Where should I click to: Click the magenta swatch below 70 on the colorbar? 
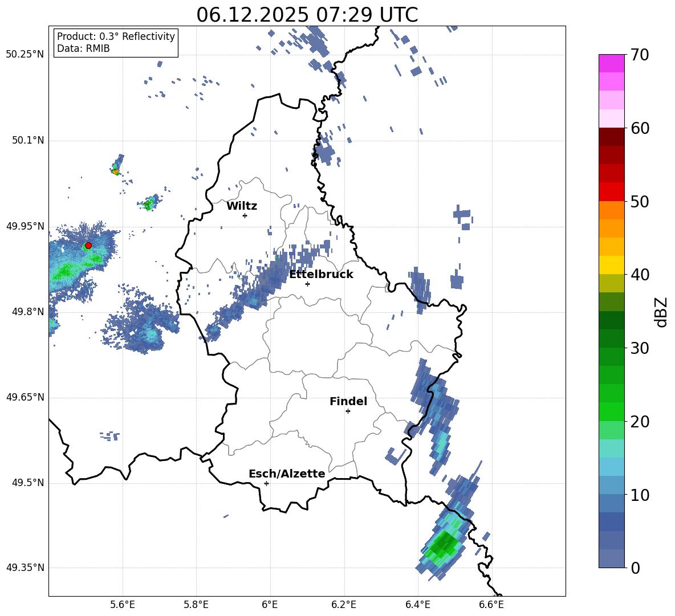pyautogui.click(x=611, y=63)
